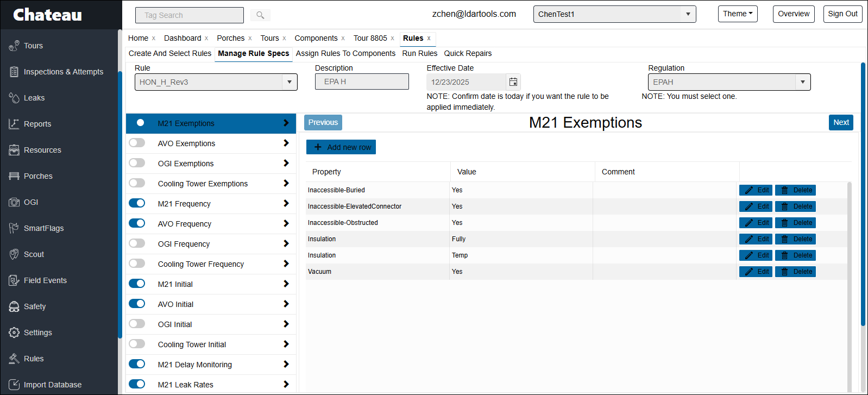Viewport: 868px width, 395px height.
Task: Enable the AVO Exemptions toggle
Action: click(137, 143)
